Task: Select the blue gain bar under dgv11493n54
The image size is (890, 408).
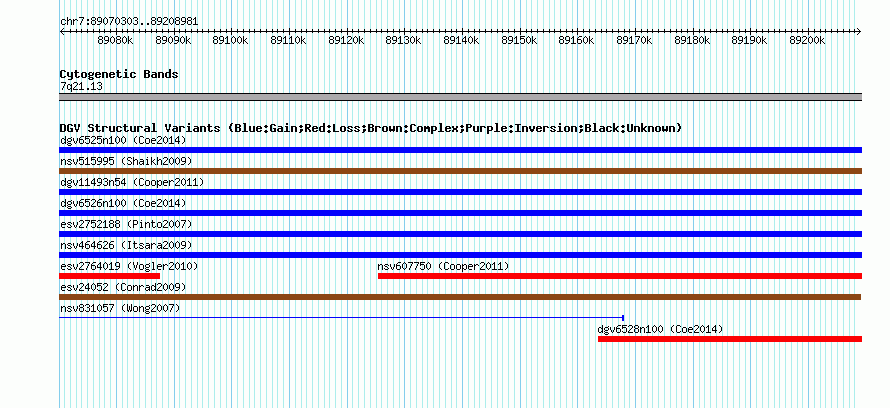Action: click(x=460, y=192)
